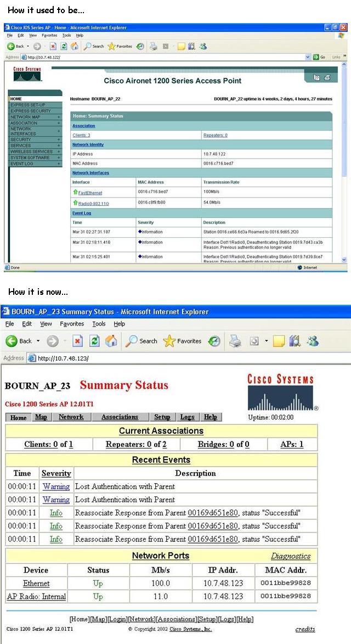Click Back in the BOURN_AP_23 Summary Status window
This screenshot has width=351, height=644.
pos(19,341)
